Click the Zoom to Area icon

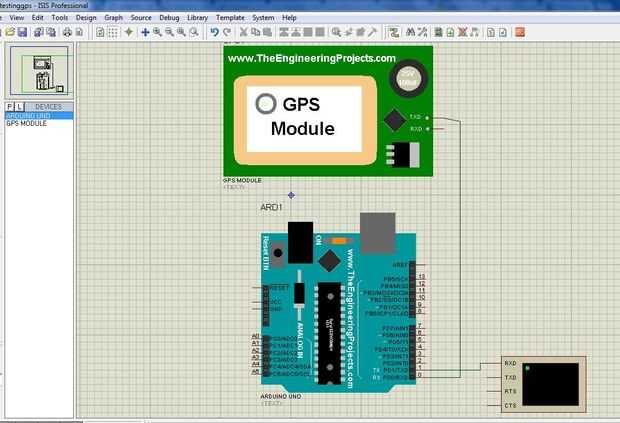(194, 32)
